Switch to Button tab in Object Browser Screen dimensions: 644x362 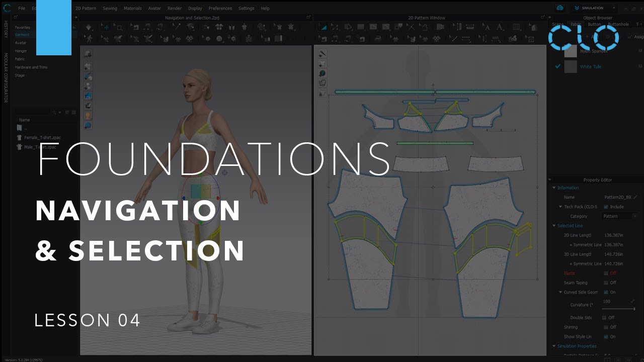594,24
